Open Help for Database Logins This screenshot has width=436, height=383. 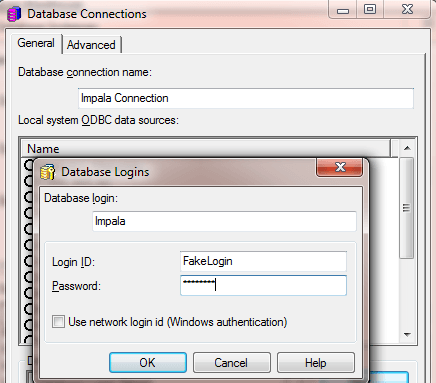tap(316, 362)
